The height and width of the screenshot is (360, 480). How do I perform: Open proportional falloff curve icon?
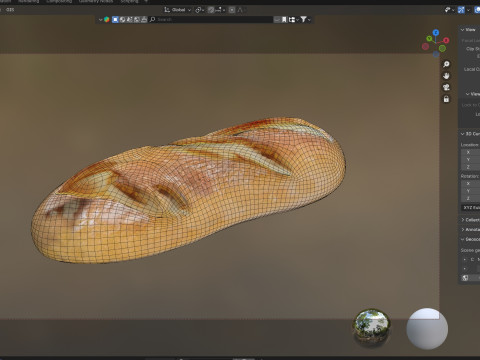pos(241,10)
